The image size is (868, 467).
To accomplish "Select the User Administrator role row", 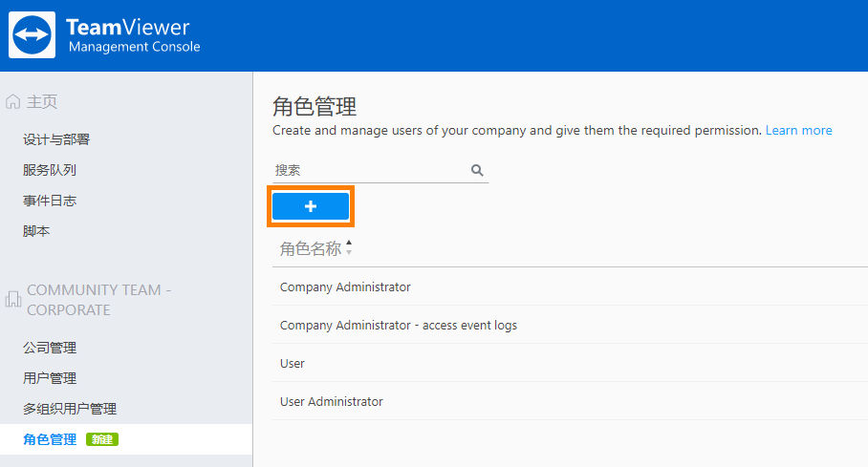I will pyautogui.click(x=570, y=401).
